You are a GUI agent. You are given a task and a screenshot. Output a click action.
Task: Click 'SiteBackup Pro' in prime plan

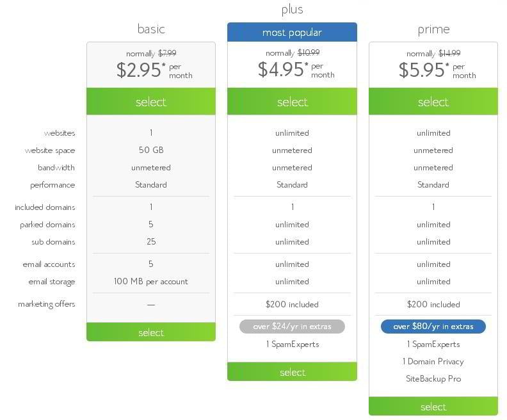click(x=433, y=379)
